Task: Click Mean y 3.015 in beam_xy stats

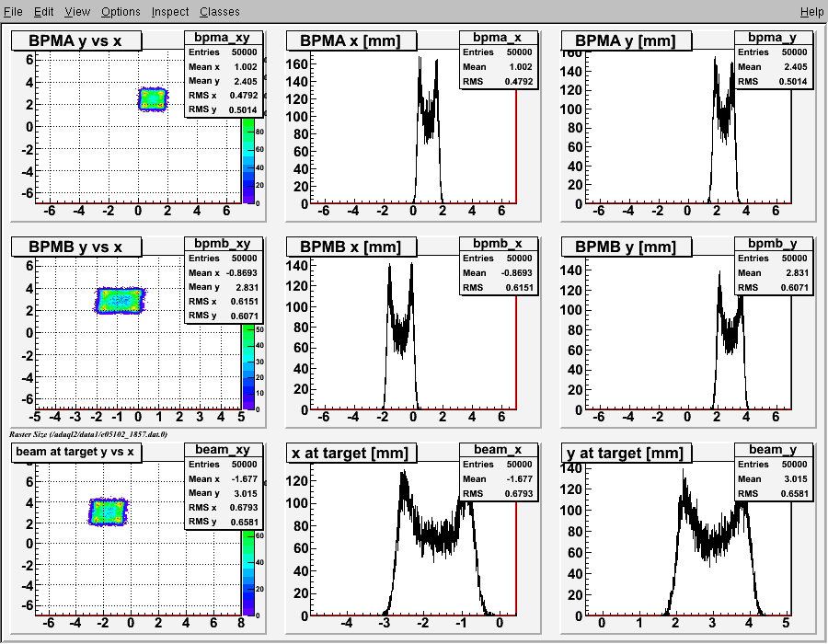Action: pyautogui.click(x=223, y=493)
